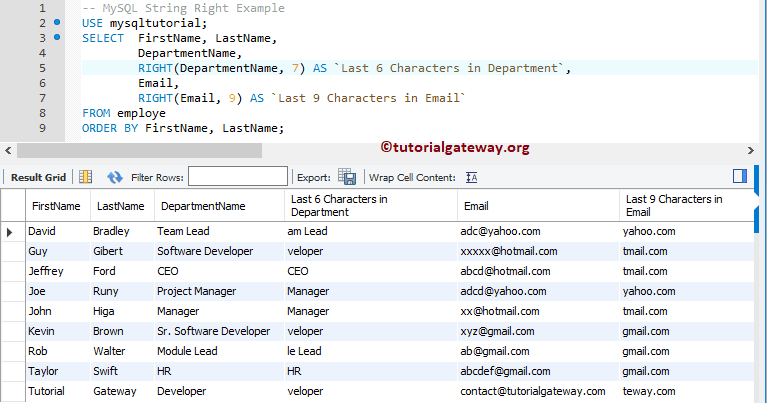Select the cell 'Software Developer'
This screenshot has width=767, height=403.
click(x=219, y=251)
